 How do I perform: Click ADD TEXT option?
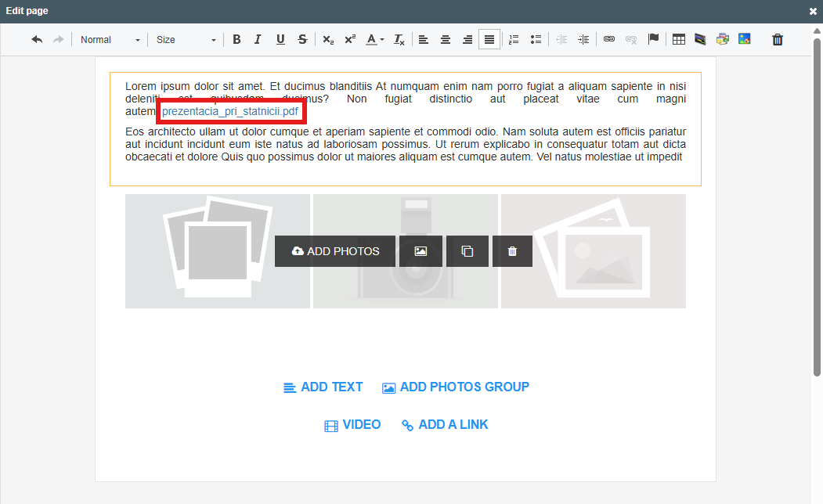pos(323,387)
